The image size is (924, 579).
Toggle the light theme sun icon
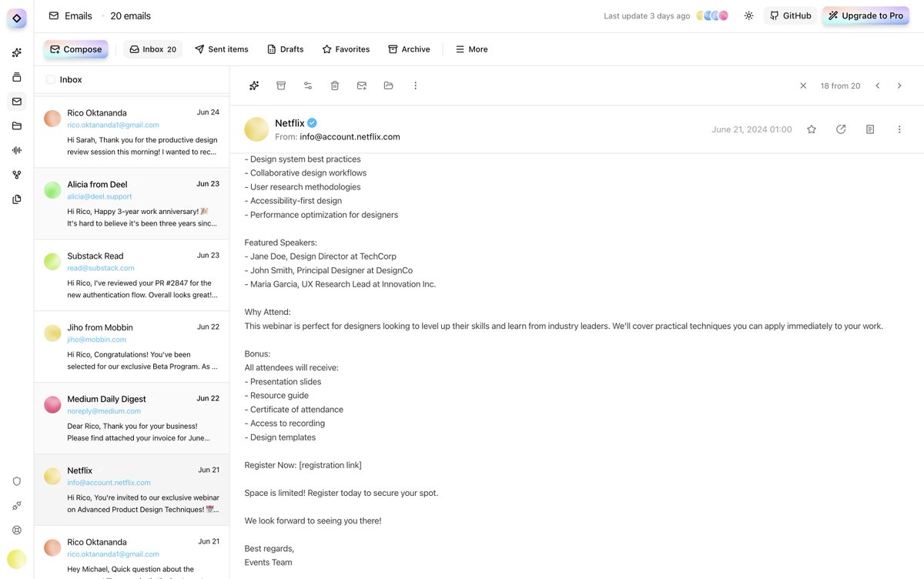(x=749, y=15)
